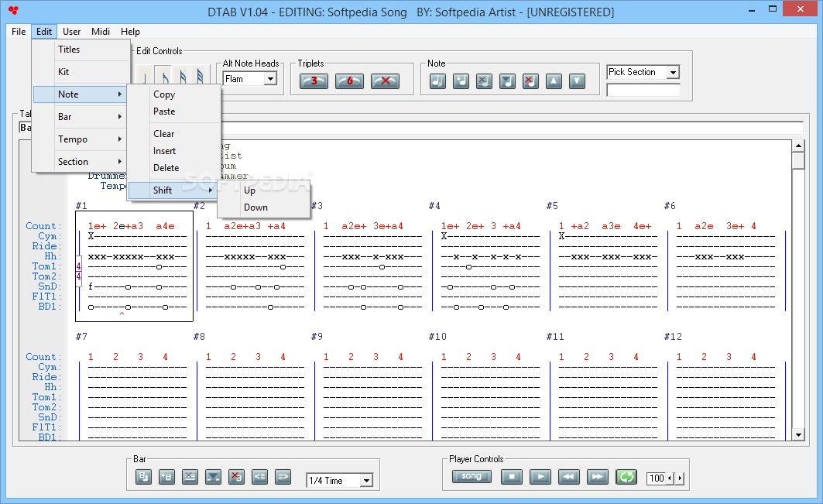Expand the Tempo submenu in Edit menu

point(81,139)
